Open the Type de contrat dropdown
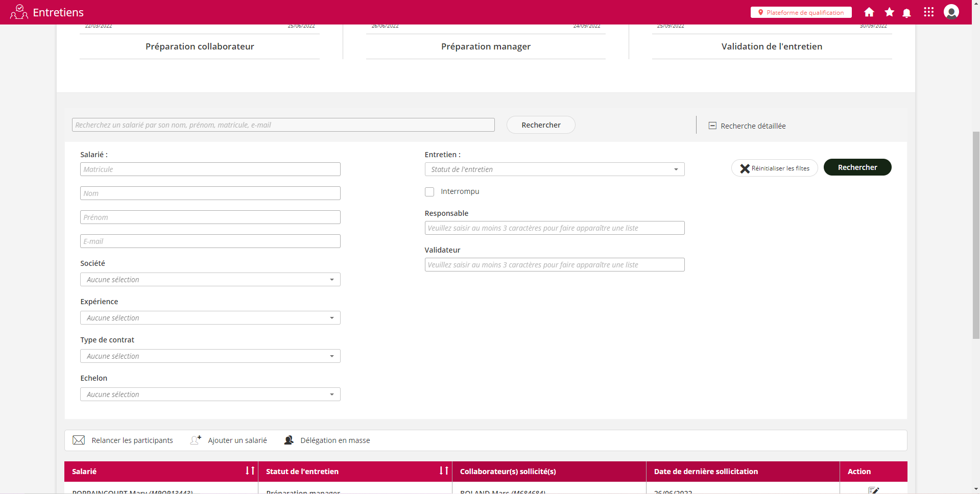This screenshot has height=494, width=980. (210, 356)
